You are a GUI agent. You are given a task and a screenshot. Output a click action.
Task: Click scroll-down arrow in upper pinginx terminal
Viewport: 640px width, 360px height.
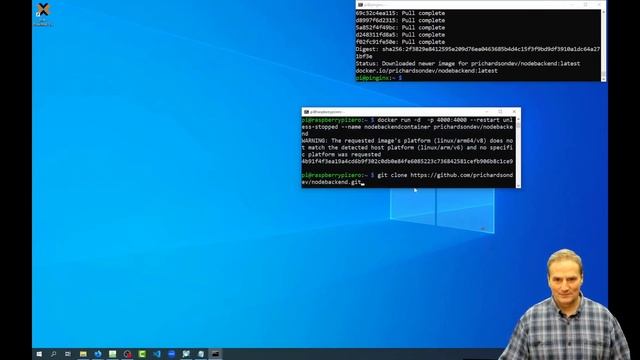click(x=604, y=78)
